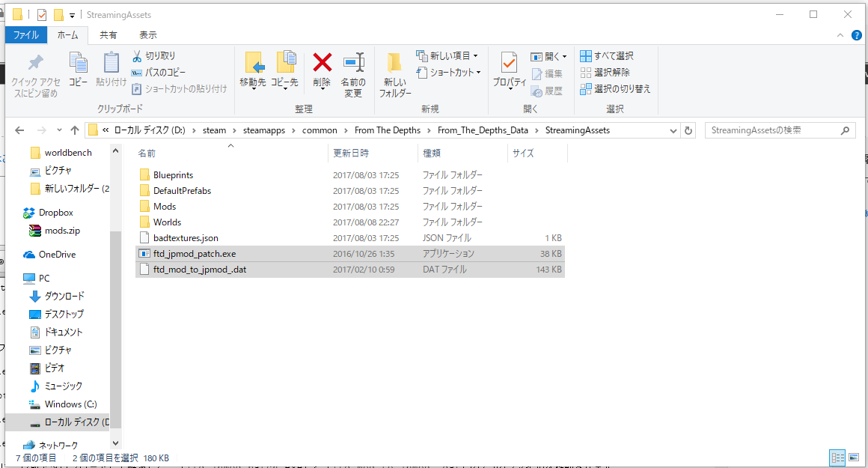Click steam in the address path
Image resolution: width=868 pixels, height=468 pixels.
coord(214,131)
